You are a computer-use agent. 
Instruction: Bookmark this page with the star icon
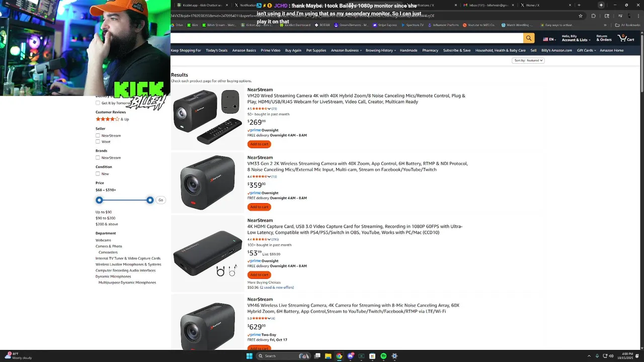pos(581,16)
